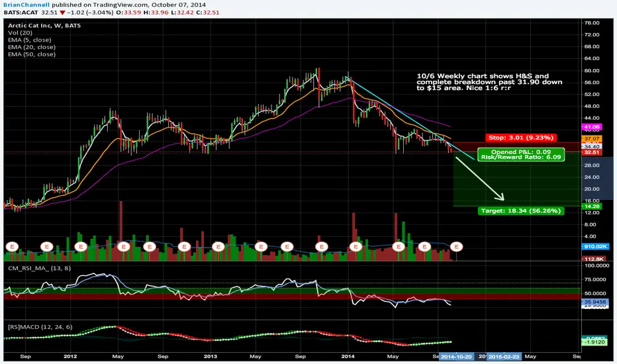
Task: Click the 2014-10-20 date marker
Action: point(455,357)
